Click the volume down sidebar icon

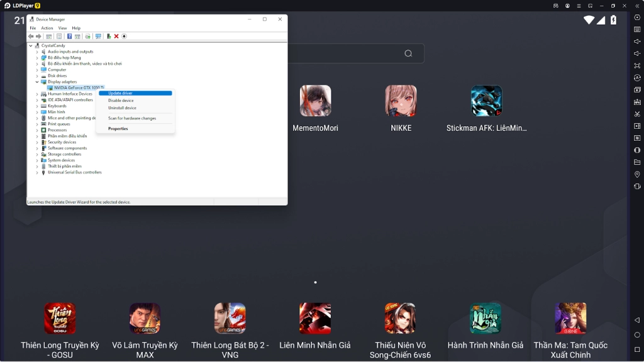click(x=637, y=53)
